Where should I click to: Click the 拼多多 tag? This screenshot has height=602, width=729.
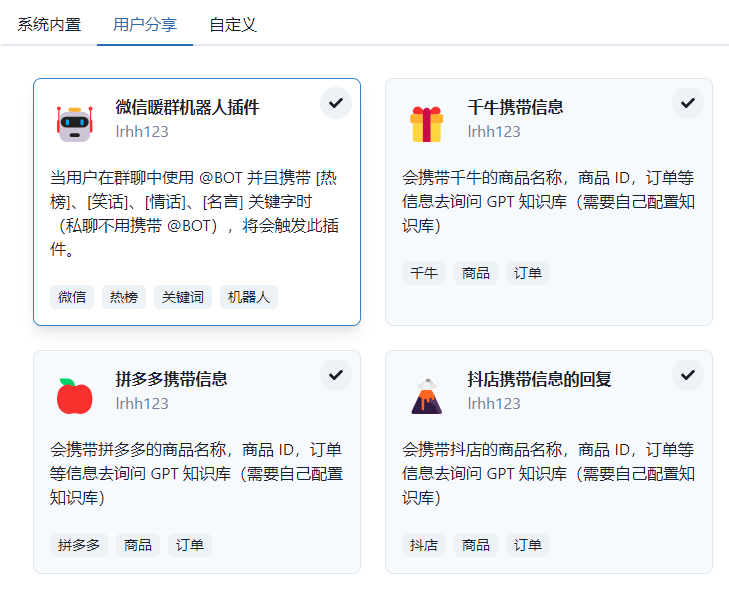(79, 545)
